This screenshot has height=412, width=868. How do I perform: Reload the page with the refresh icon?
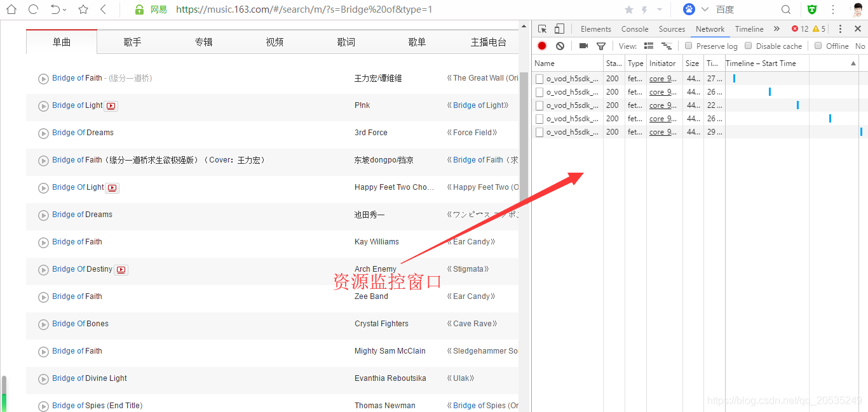34,10
